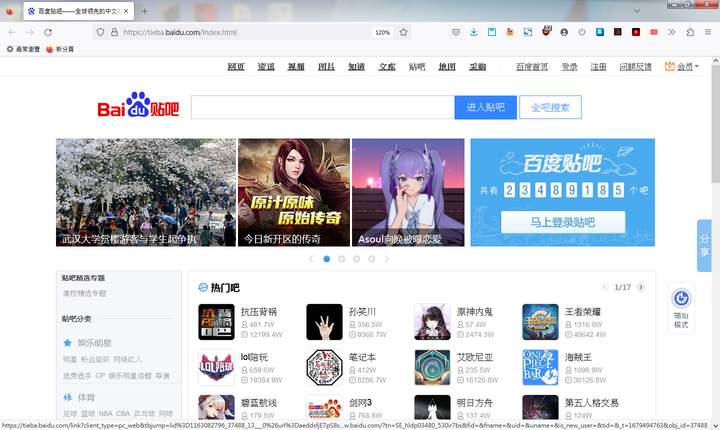Click the overflow extensions double-chevron
Viewport: 720px width, 430px height.
[672, 32]
